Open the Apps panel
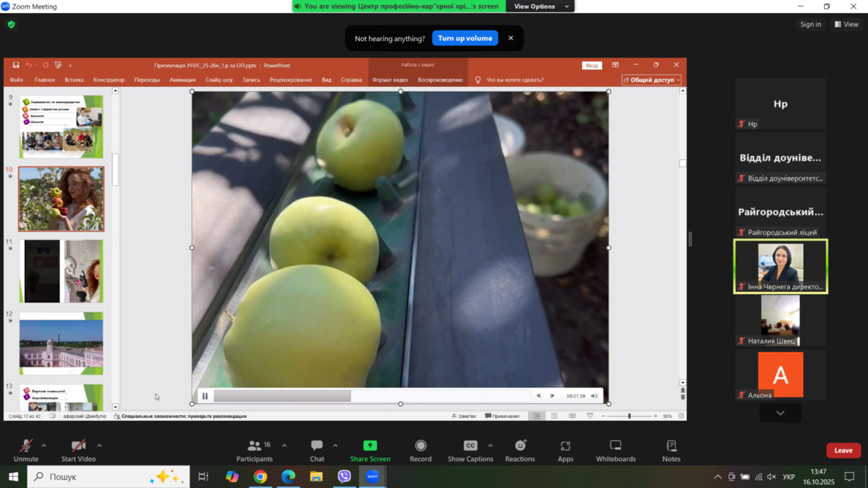Viewport: 868px width, 488px height. coord(565,446)
